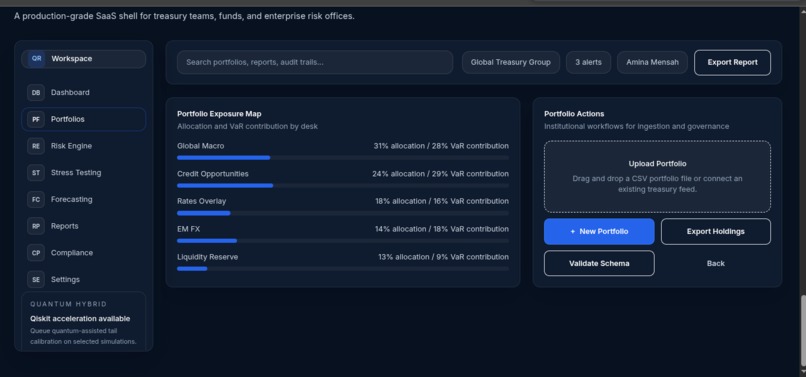Click the SE Settings icon
Image resolution: width=806 pixels, height=377 pixels.
(x=35, y=280)
